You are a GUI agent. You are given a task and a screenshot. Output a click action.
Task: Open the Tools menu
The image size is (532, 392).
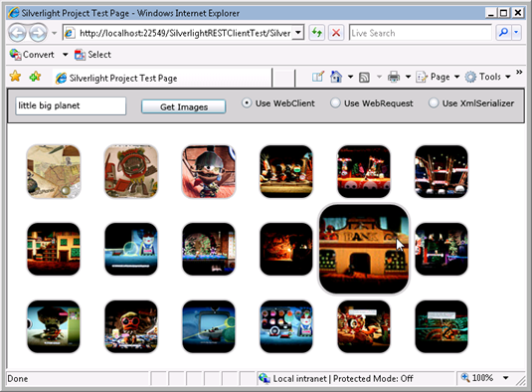(x=488, y=77)
